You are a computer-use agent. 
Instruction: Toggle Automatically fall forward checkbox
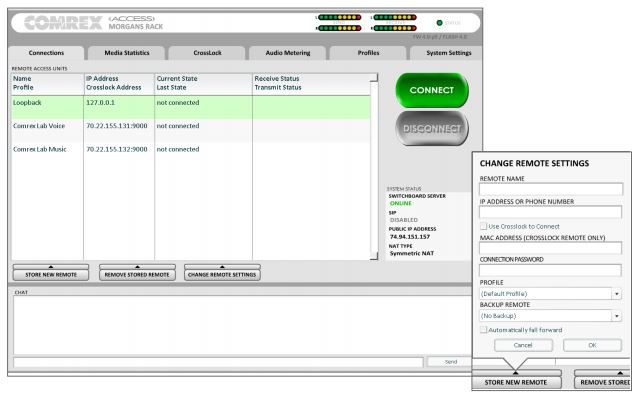(484, 330)
